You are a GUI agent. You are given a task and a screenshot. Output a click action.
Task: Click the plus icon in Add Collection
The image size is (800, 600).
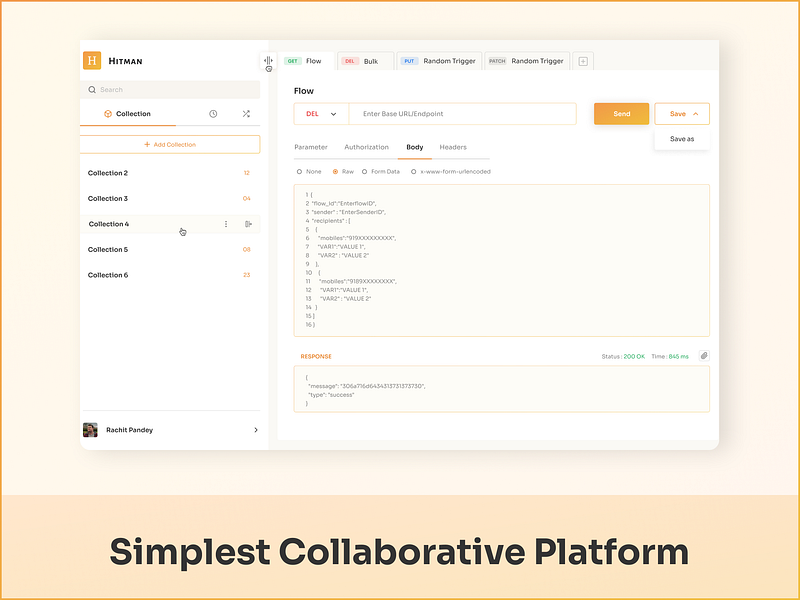point(147,144)
